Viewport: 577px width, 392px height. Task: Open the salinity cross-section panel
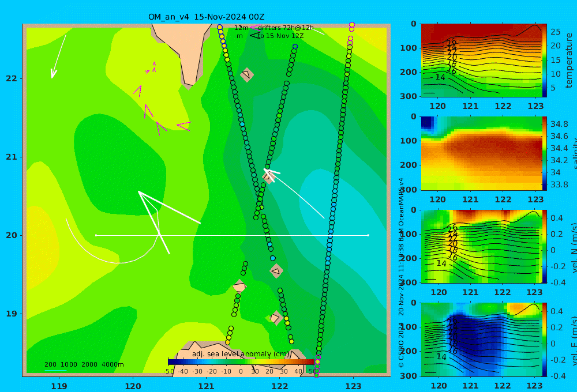[x=481, y=153]
